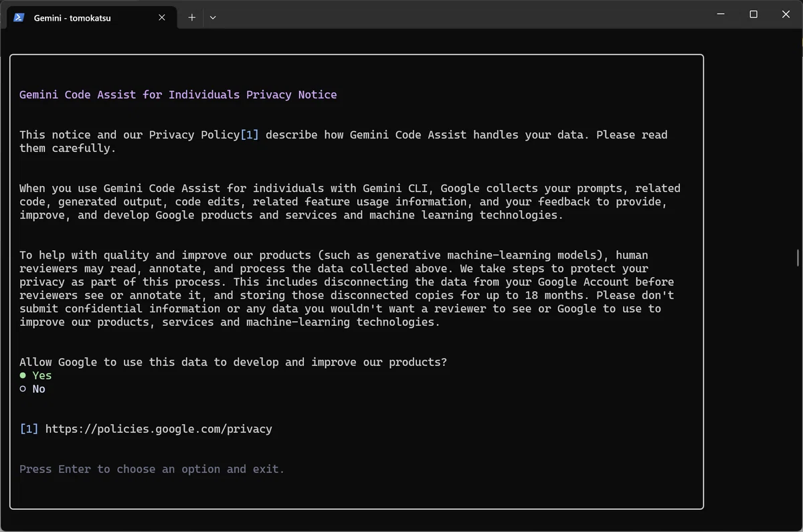The width and height of the screenshot is (803, 532).
Task: Click the 'When you use Gemini Code Assist' paragraph
Action: coord(350,201)
